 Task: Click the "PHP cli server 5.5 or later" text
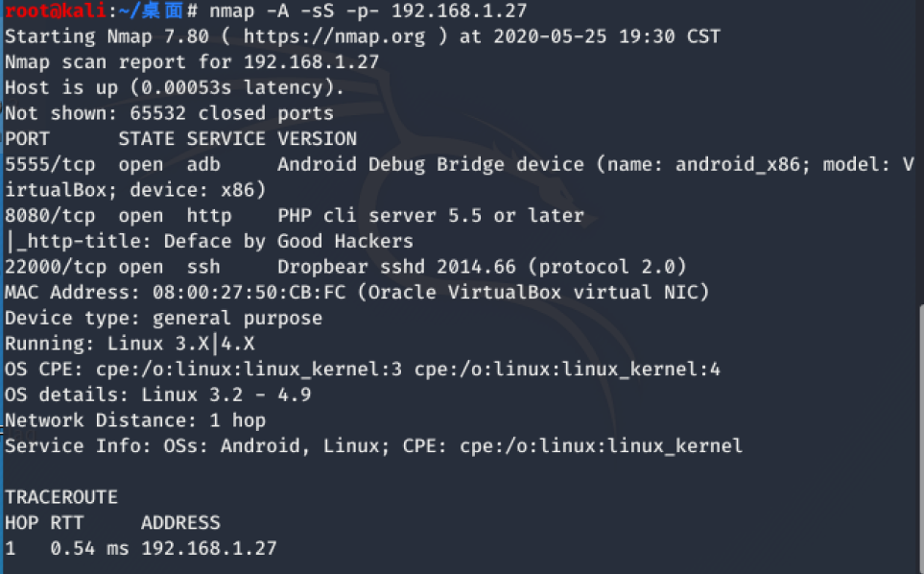click(431, 216)
